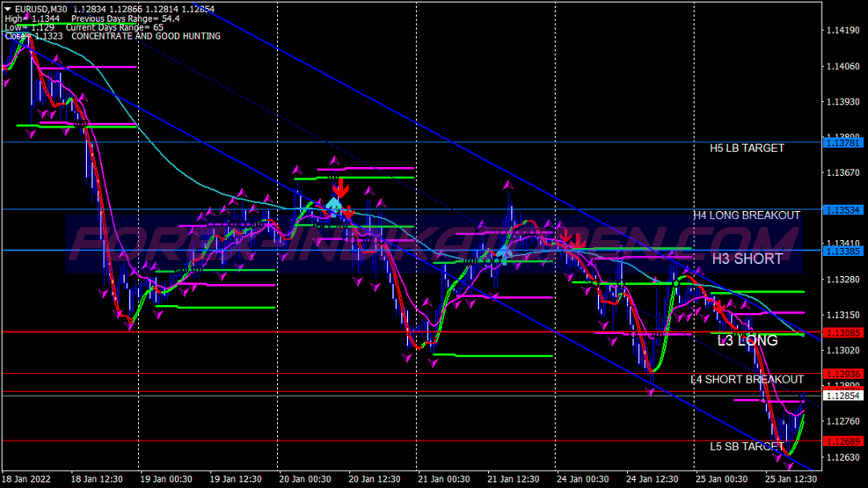
Task: Select the red 1.13085 price tag
Action: tap(842, 332)
